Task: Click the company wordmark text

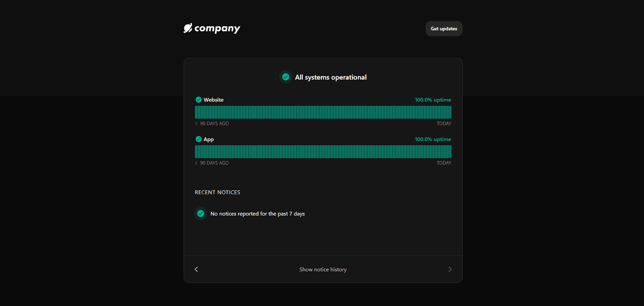Action: (217, 29)
